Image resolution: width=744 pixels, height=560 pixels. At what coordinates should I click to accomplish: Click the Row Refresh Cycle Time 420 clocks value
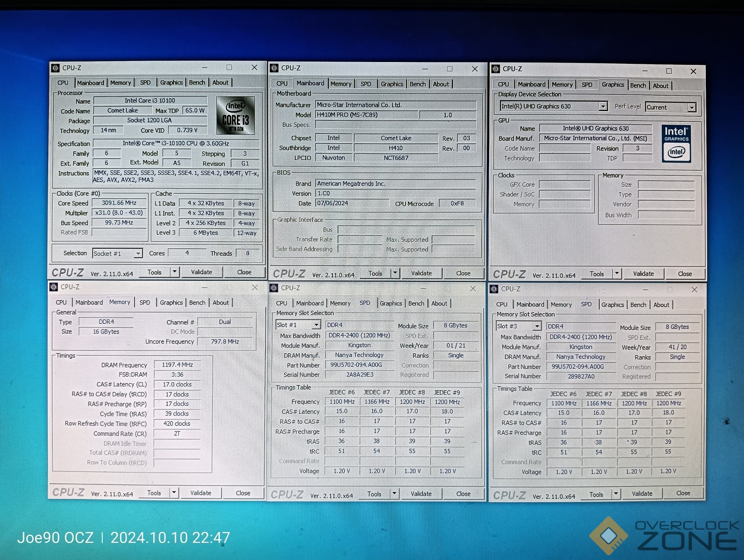(177, 423)
